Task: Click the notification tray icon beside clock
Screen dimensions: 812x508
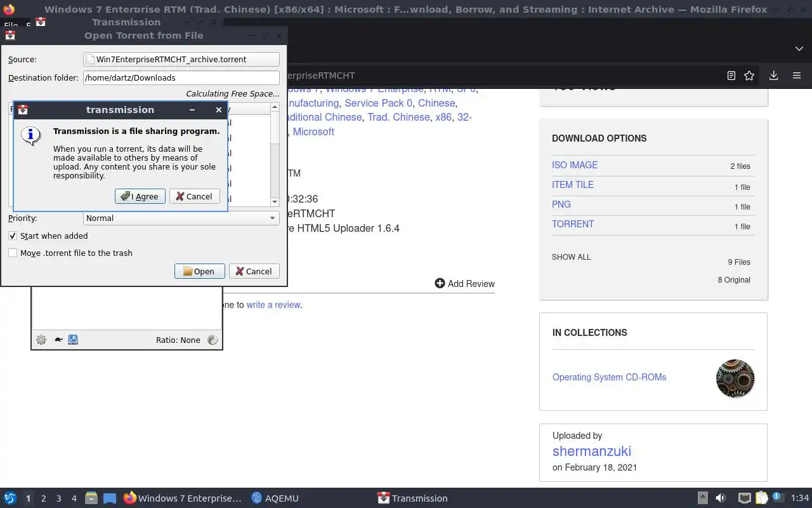Action: 778,498
